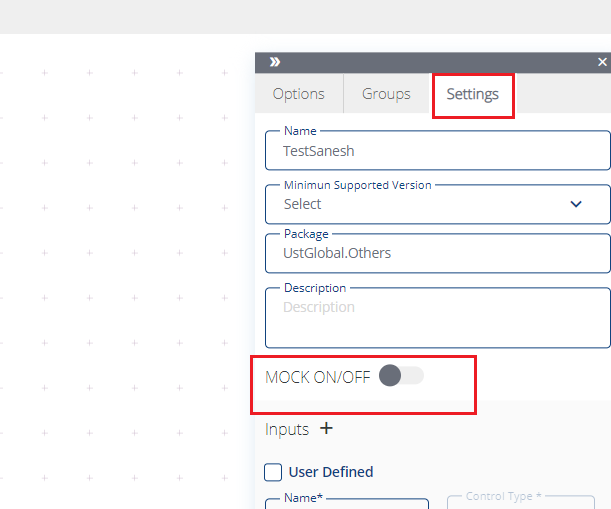Open the Minimun Supported Version dropdown
The image size is (611, 509).
pyautogui.click(x=438, y=204)
